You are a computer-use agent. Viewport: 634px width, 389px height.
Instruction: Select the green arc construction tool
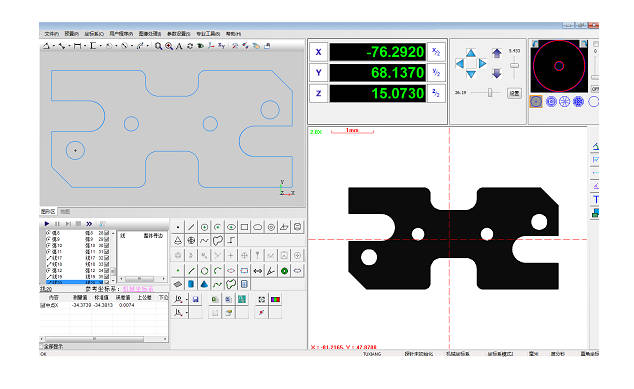(x=218, y=271)
